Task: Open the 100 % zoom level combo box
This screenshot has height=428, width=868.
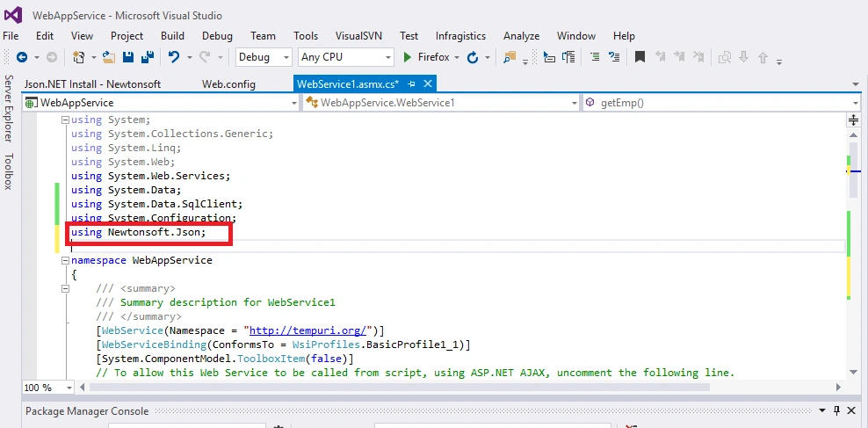Action: [48, 388]
